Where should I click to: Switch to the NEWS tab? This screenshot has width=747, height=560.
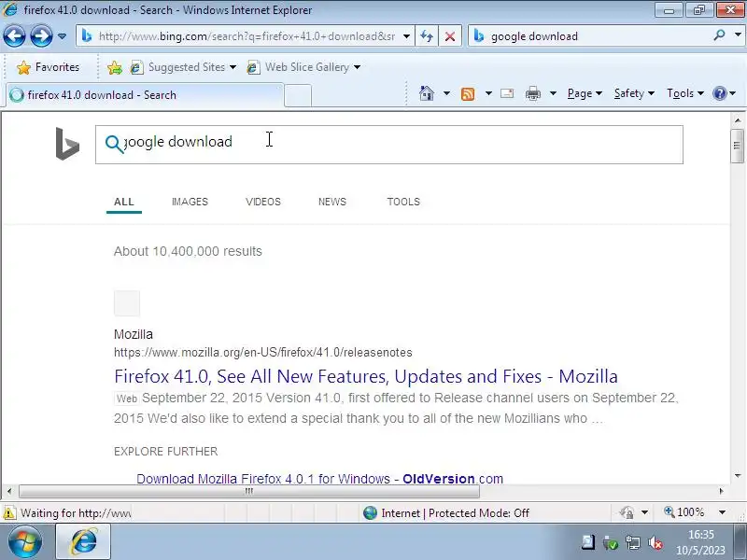tap(332, 202)
